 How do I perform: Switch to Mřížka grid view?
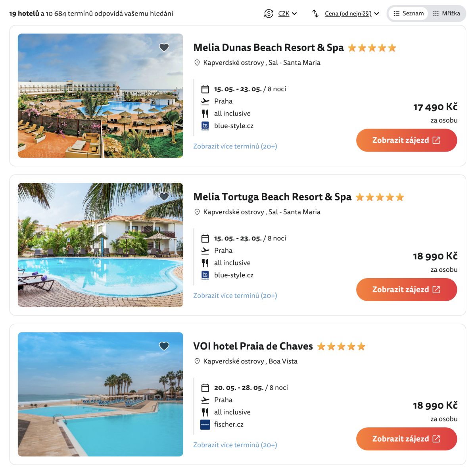(446, 13)
